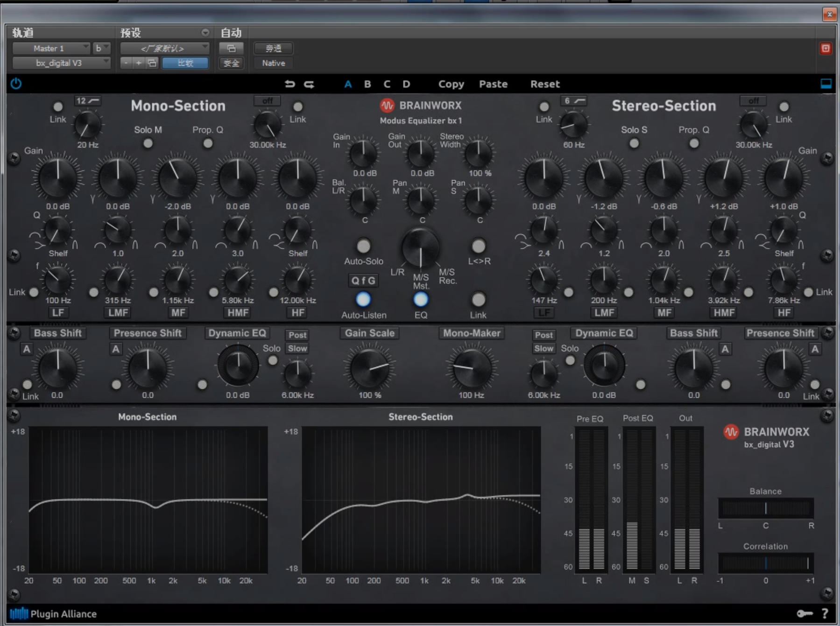Expand the bx_digital V3 plugin selector
Screen dimensions: 840x626
[61, 63]
